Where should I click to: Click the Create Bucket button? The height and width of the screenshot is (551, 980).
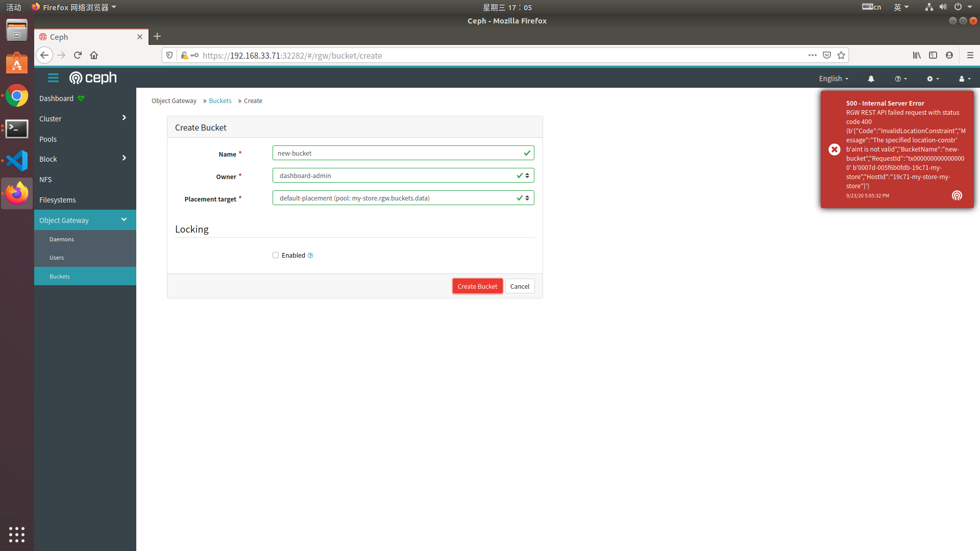click(x=477, y=286)
